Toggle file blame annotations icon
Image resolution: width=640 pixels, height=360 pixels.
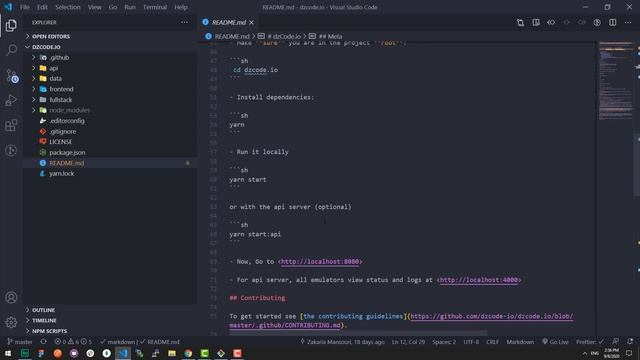(597, 22)
